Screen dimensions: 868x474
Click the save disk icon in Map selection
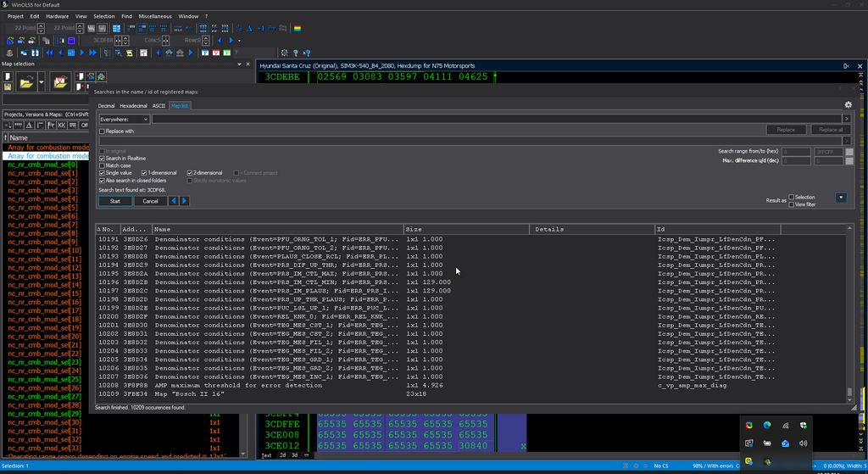(x=8, y=86)
